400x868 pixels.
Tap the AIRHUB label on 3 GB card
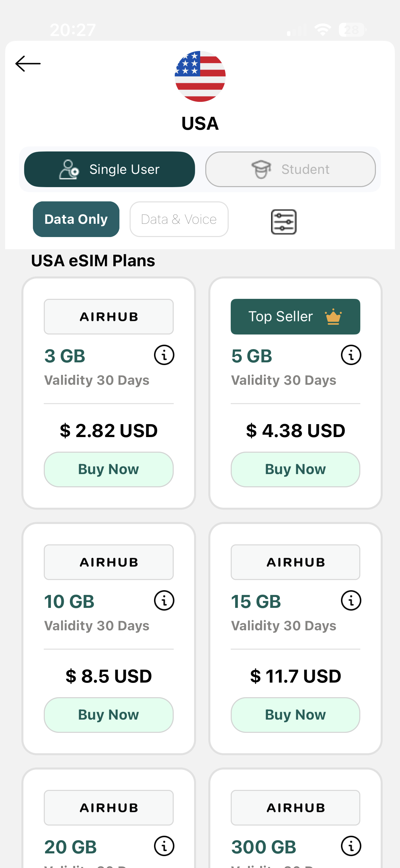109,317
